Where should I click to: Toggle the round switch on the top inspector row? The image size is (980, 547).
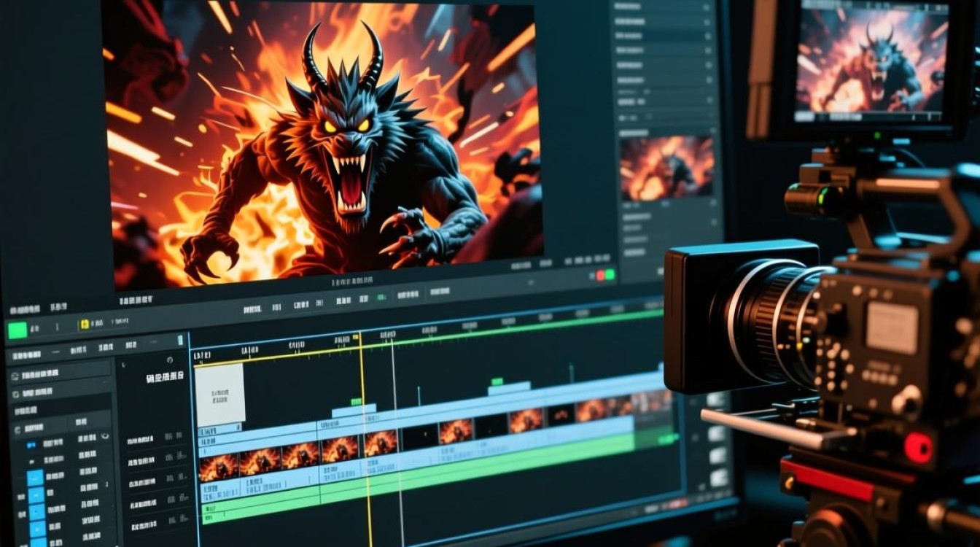[x=706, y=6]
